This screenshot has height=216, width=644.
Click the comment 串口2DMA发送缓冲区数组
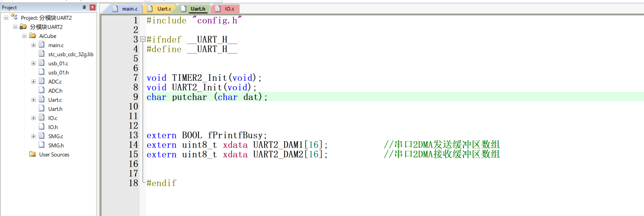point(442,145)
